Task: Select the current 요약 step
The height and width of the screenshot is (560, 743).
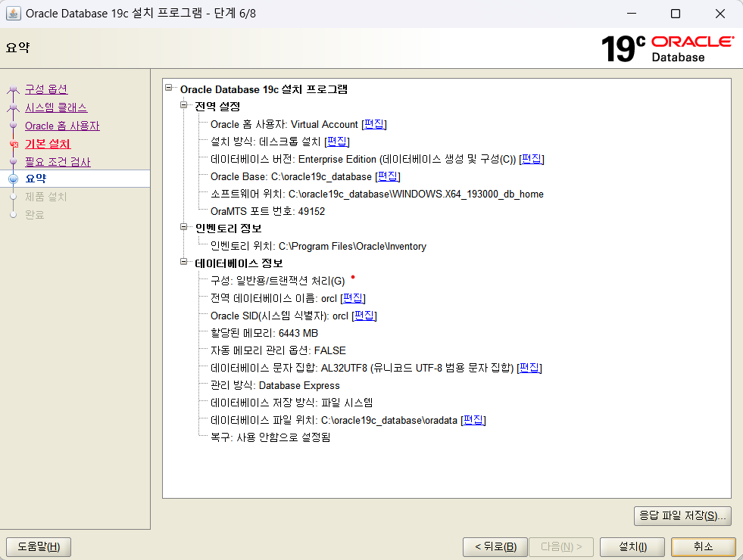Action: (x=36, y=179)
